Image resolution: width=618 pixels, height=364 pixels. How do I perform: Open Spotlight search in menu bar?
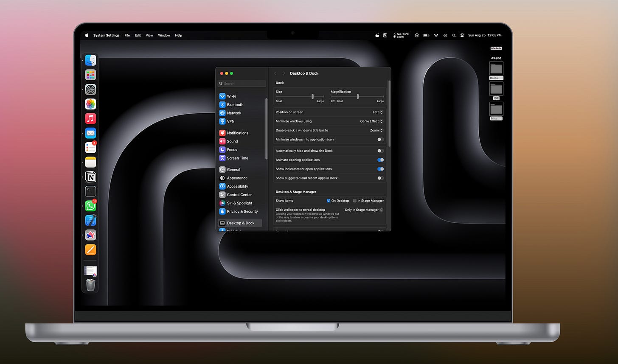454,36
